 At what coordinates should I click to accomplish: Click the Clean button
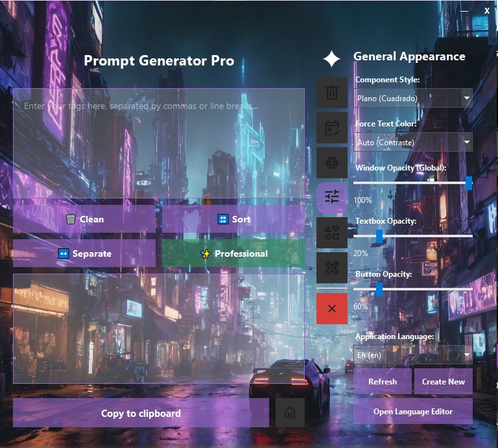click(x=84, y=219)
